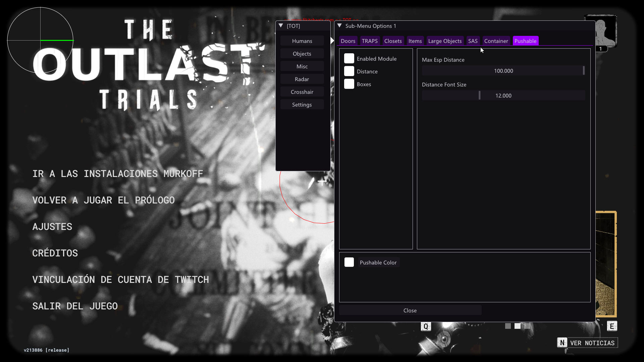Open the CRÉDITOS menu entry
Image resolution: width=644 pixels, height=362 pixels.
(55, 253)
